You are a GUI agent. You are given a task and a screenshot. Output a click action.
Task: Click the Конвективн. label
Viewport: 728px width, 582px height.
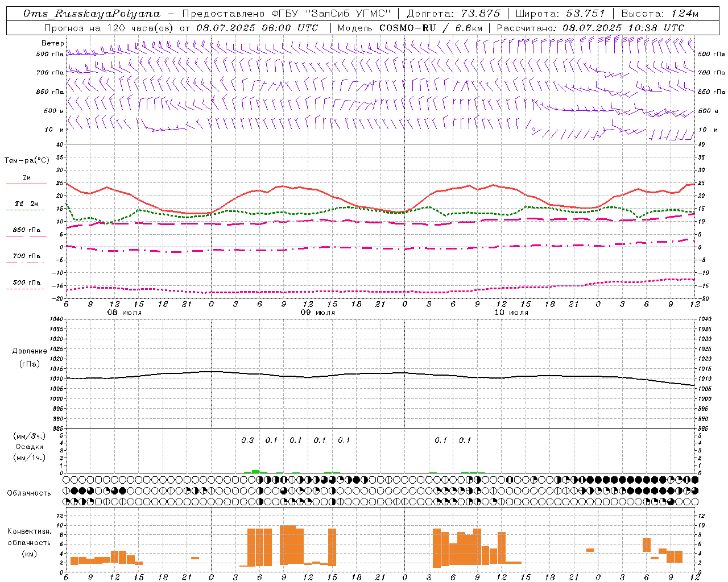click(30, 531)
